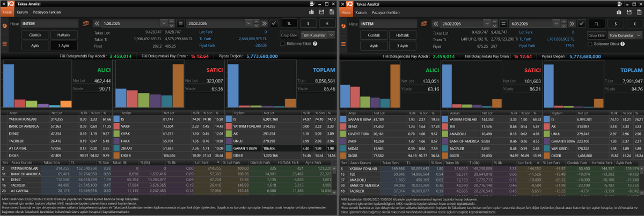This screenshot has height=216, width=644.
Task: Click 3 Aylık button in right window
Action: click(402, 45)
